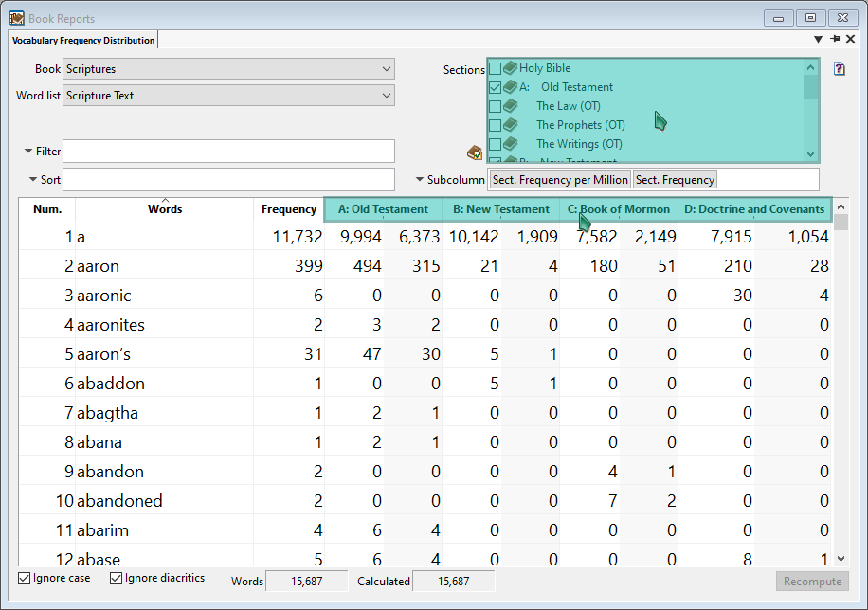The width and height of the screenshot is (868, 610).
Task: Select the word 'abandon' row
Action: pyautogui.click(x=425, y=472)
